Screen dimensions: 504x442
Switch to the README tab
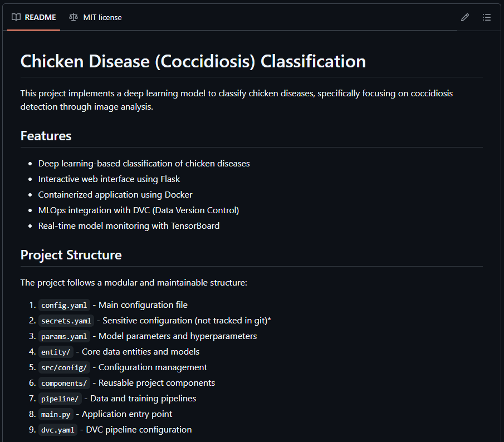tap(34, 17)
